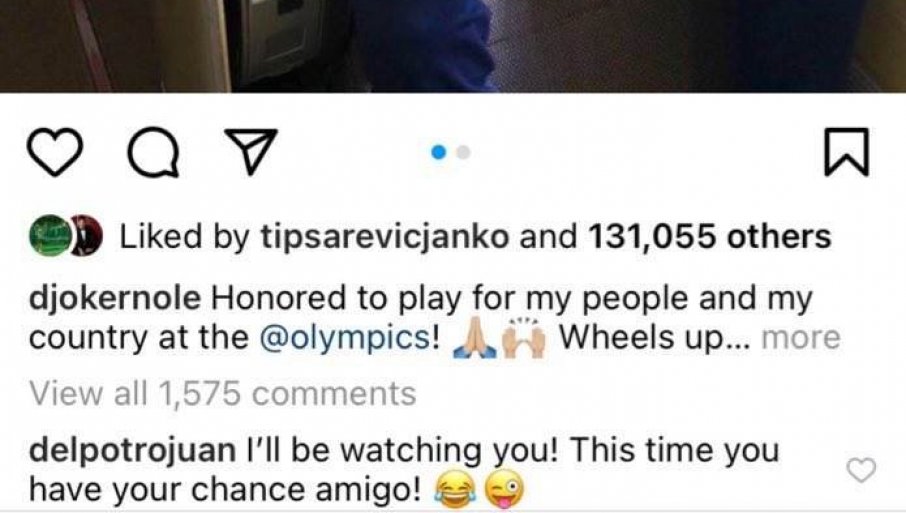This screenshot has width=906, height=513.
Task: Tap the post photo above actions
Action: tap(453, 46)
